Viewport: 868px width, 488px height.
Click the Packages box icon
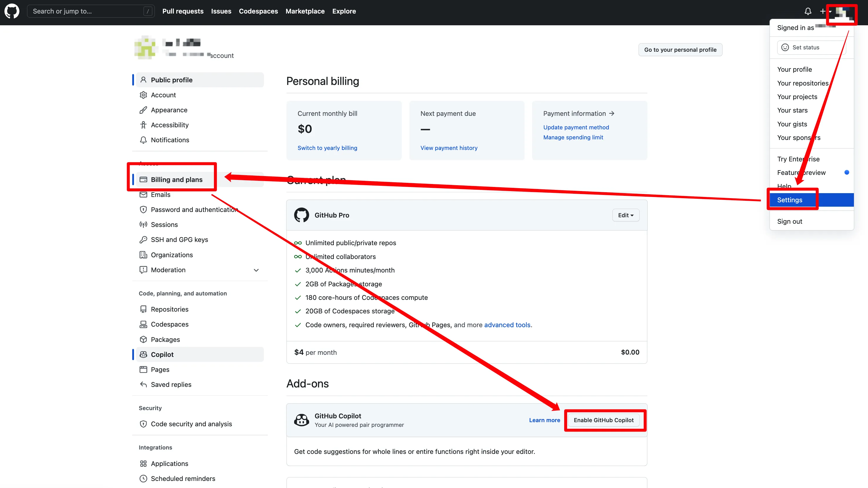[143, 339]
